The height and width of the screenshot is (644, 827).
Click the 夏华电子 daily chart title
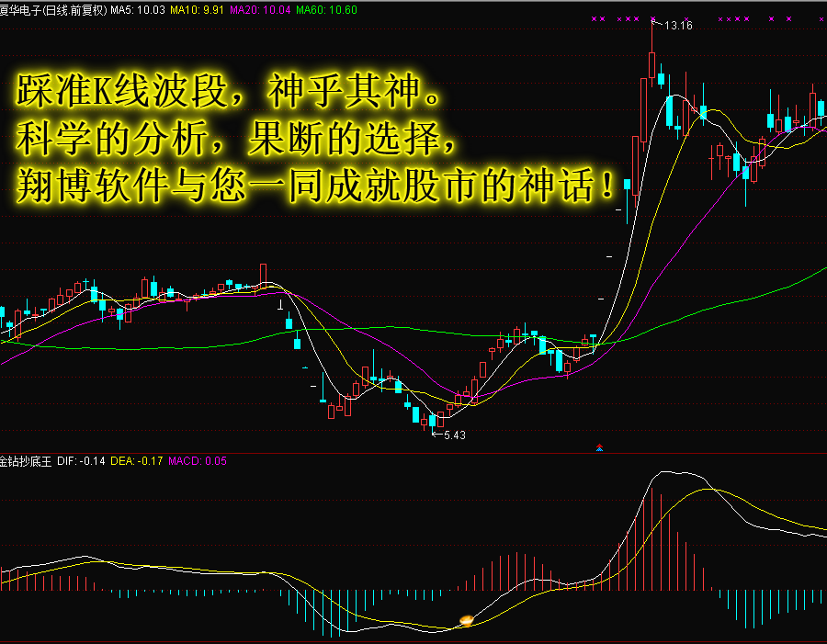[52, 10]
